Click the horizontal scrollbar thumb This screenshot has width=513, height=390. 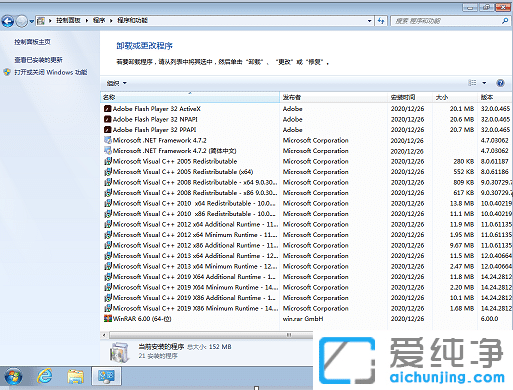coord(211,335)
